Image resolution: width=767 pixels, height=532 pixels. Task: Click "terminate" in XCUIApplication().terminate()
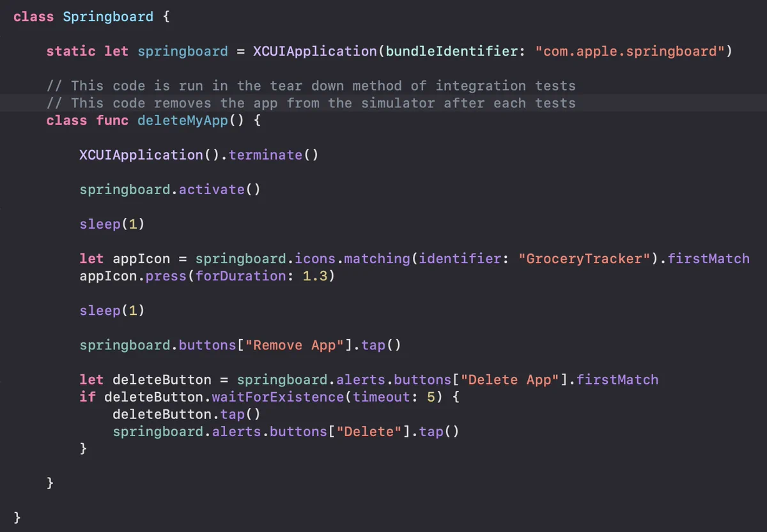[265, 155]
